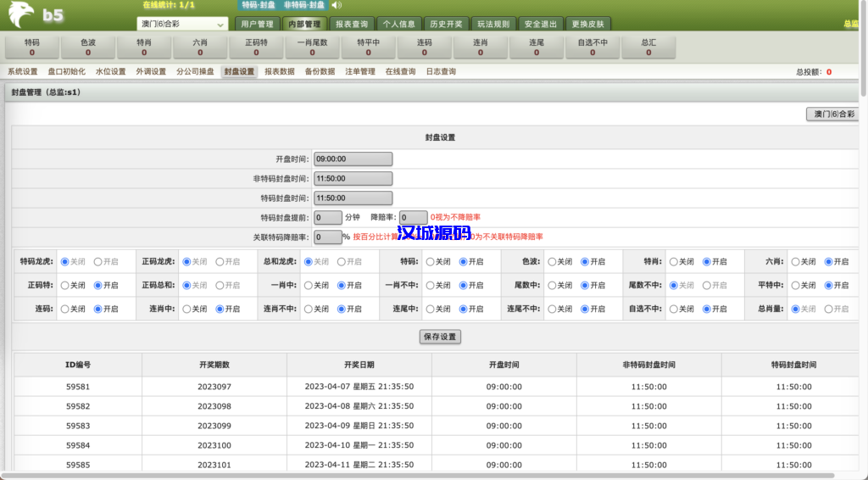
Task: Select the 连肖 category button
Action: pos(480,47)
